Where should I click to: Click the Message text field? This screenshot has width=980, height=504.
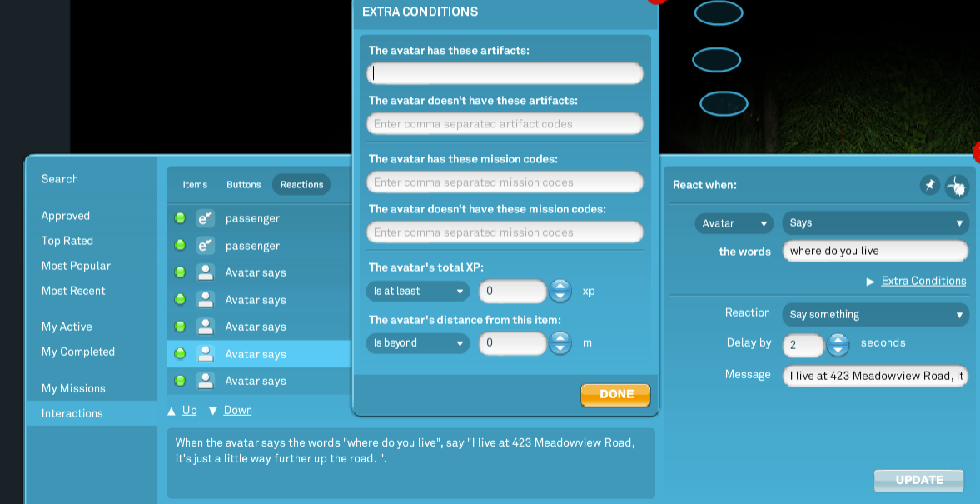(875, 376)
